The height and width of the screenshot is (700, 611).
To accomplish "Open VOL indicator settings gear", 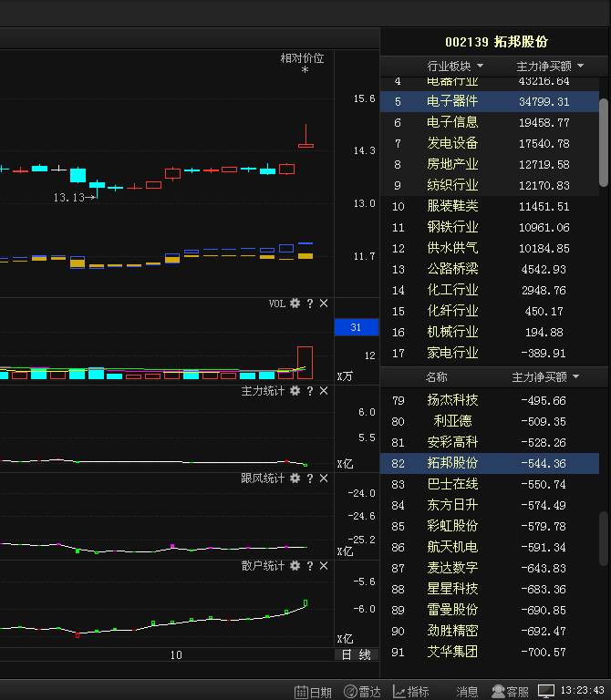I will point(295,304).
